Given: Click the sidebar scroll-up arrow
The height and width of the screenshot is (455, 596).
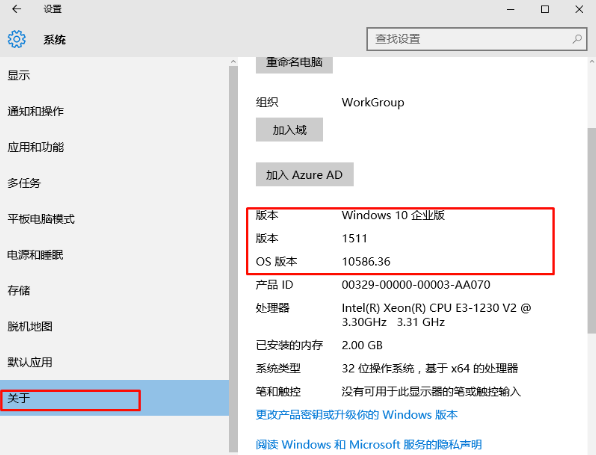Looking at the screenshot, I should (233, 62).
